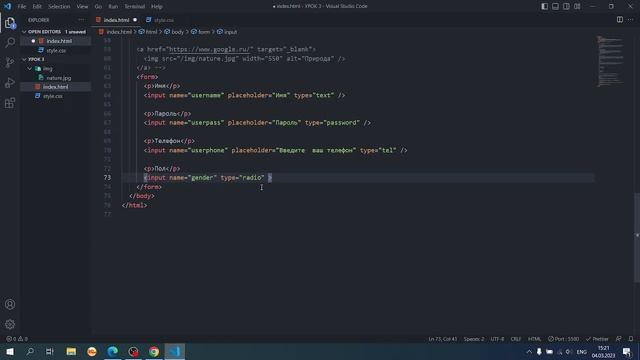Toggle bottom panel layout icon
This screenshot has width=640, height=360.
click(556, 6)
